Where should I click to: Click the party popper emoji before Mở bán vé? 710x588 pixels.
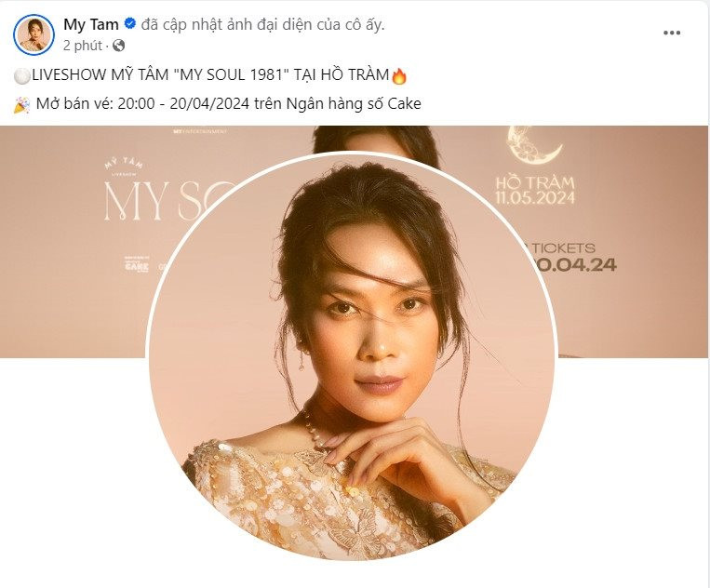point(21,104)
